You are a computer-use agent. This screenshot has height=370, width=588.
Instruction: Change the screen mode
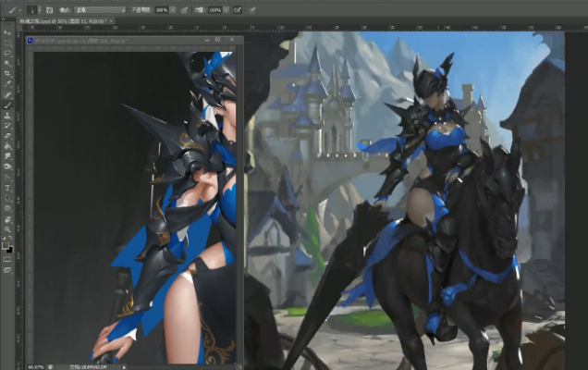pos(7,270)
